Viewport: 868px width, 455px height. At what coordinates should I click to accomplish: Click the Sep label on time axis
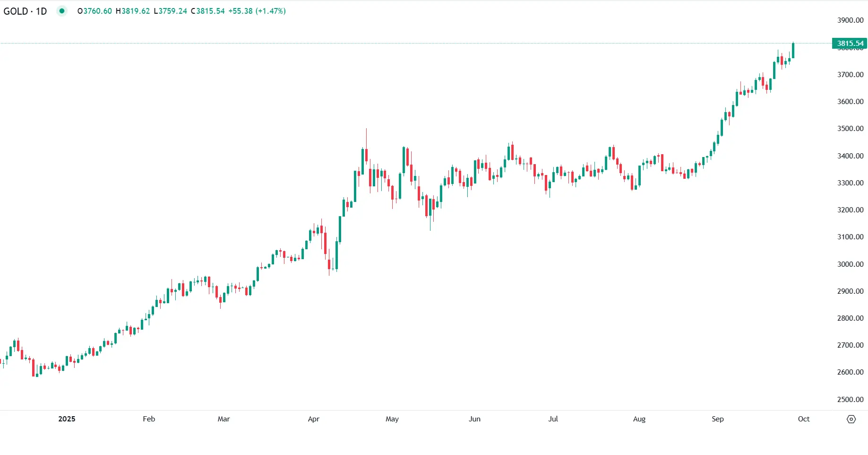[717, 419]
